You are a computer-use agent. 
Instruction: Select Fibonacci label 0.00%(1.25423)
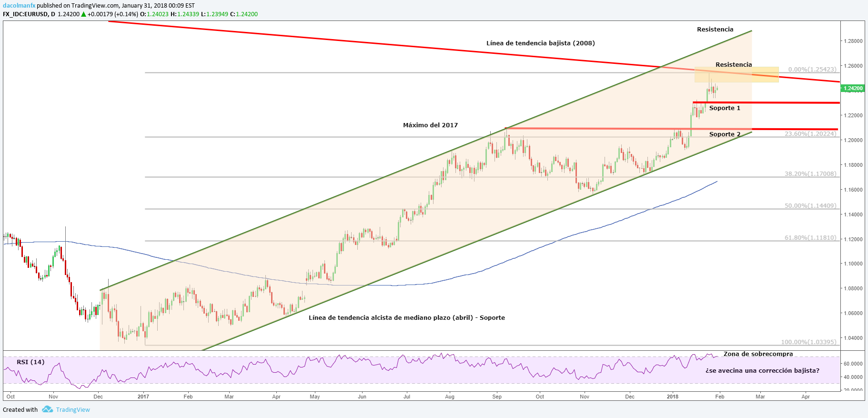pyautogui.click(x=812, y=70)
